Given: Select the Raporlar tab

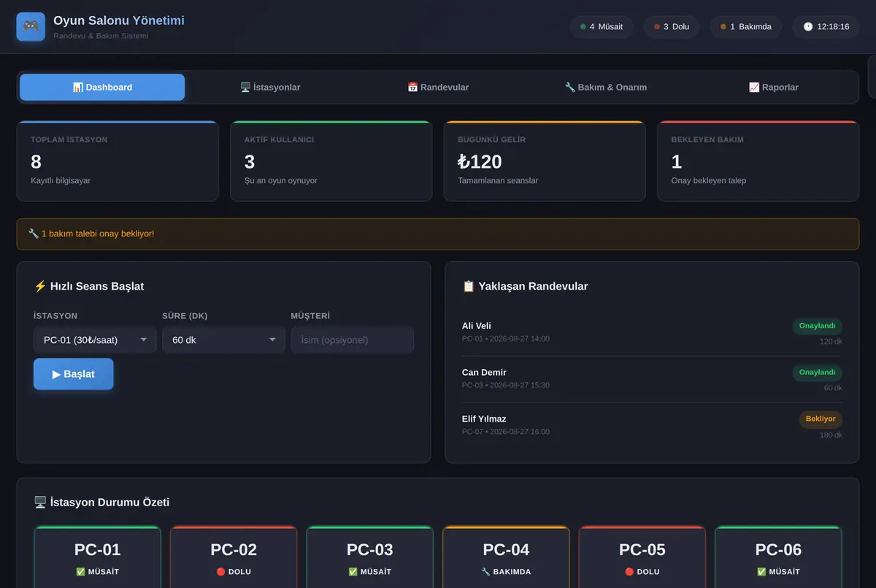Looking at the screenshot, I should [x=774, y=88].
